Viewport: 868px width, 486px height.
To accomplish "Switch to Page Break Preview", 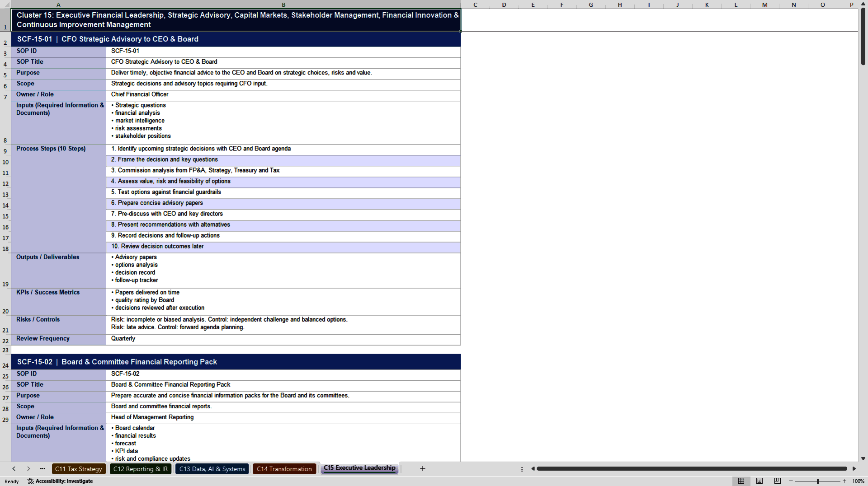I will [778, 481].
